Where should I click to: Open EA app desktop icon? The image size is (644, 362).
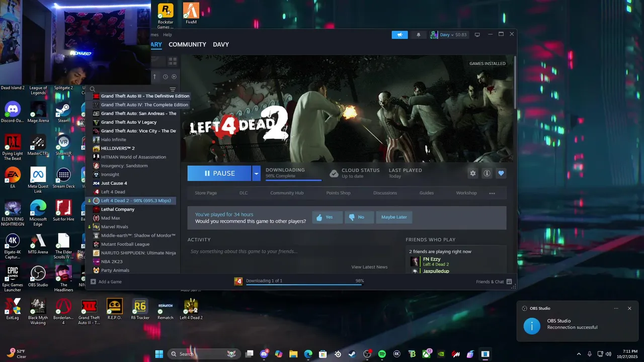click(x=13, y=178)
